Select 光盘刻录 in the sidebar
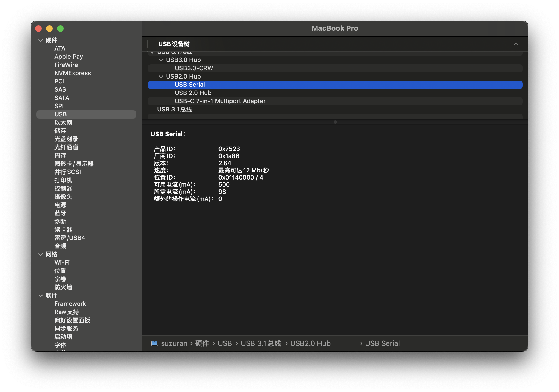The width and height of the screenshot is (559, 392). pos(86,139)
